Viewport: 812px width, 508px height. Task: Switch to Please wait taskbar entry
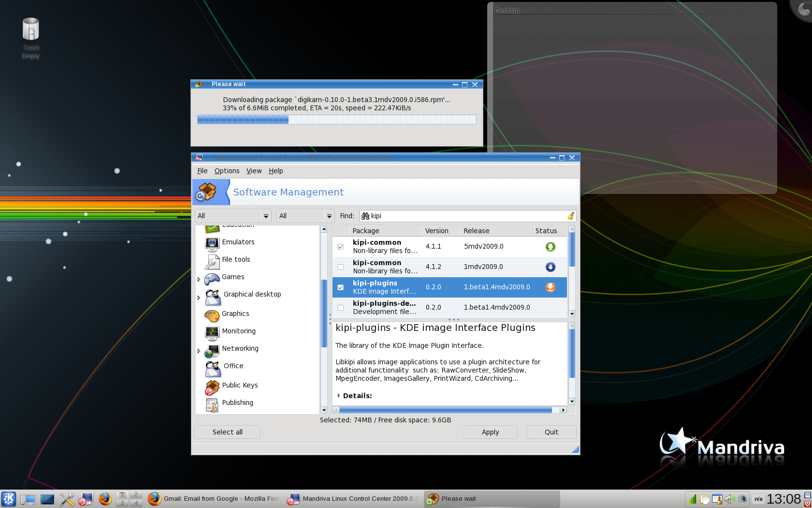(492, 499)
